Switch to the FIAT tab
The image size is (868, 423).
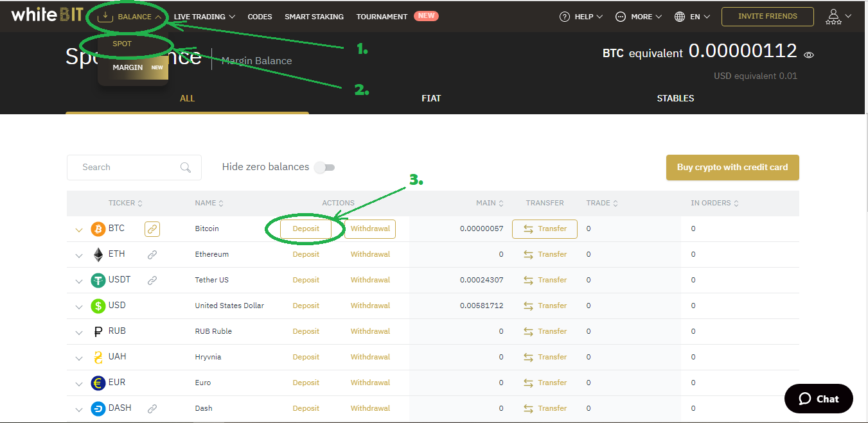(x=431, y=98)
